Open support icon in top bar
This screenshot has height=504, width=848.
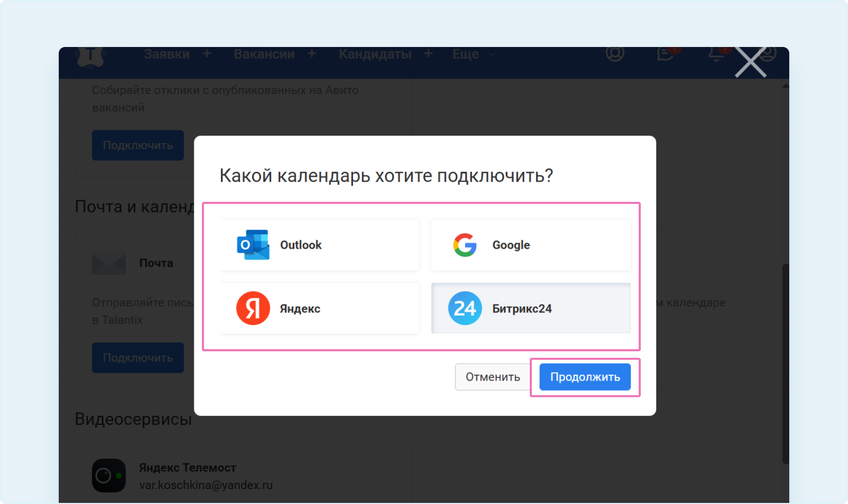point(615,53)
